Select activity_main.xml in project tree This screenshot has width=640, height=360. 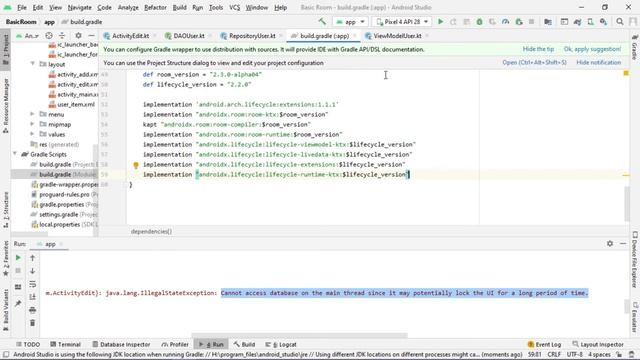(x=73, y=94)
